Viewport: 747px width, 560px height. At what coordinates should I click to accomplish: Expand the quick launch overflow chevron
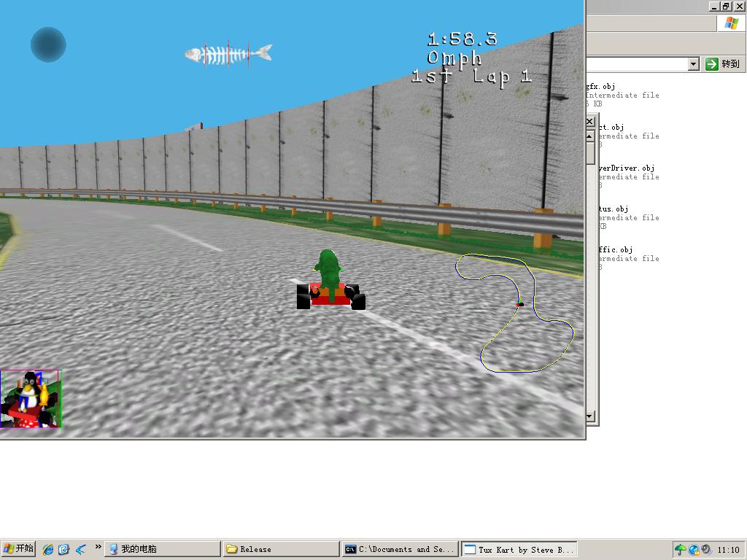[x=98, y=547]
